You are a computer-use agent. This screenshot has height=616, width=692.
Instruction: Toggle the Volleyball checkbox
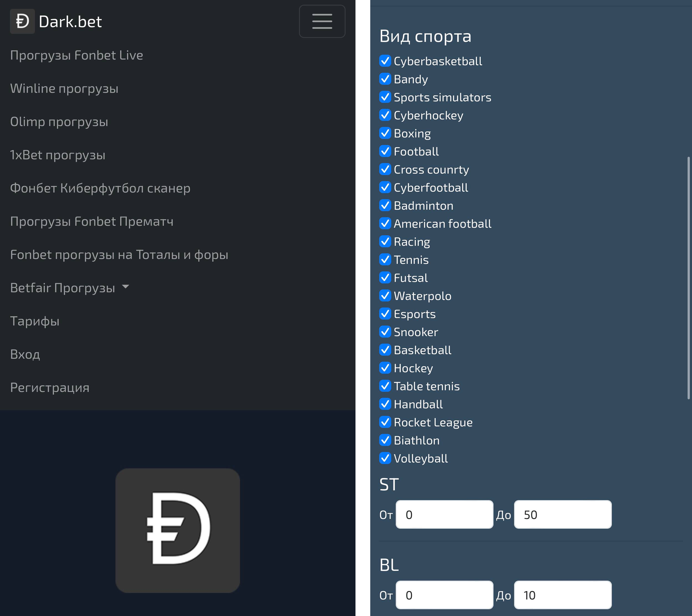[385, 458]
